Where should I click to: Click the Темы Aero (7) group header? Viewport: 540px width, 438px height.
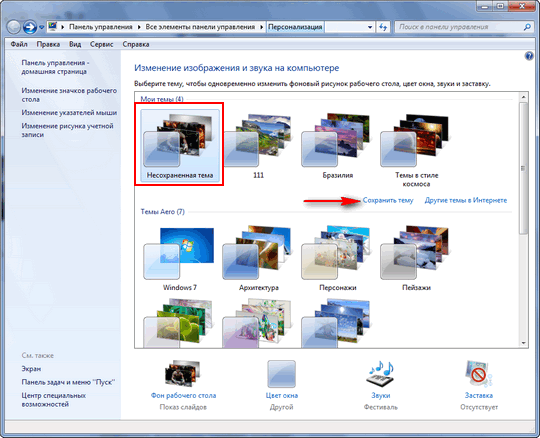tap(163, 211)
